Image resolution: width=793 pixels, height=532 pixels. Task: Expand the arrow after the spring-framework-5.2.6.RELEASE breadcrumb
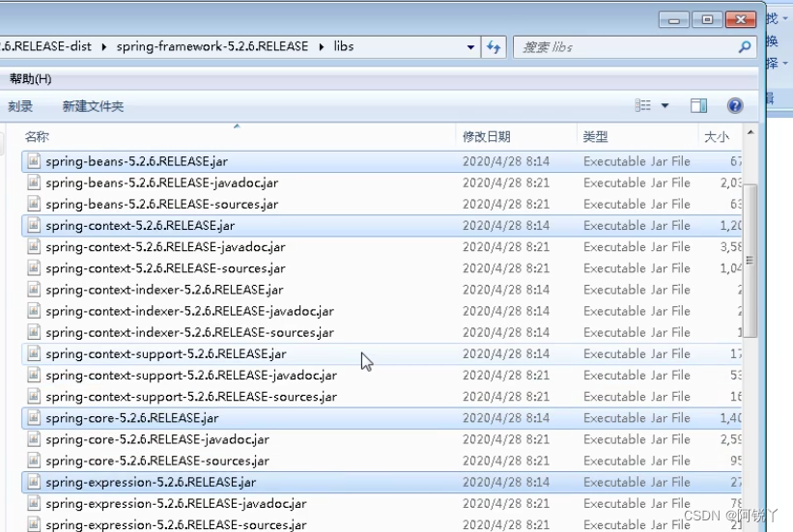[x=322, y=47]
